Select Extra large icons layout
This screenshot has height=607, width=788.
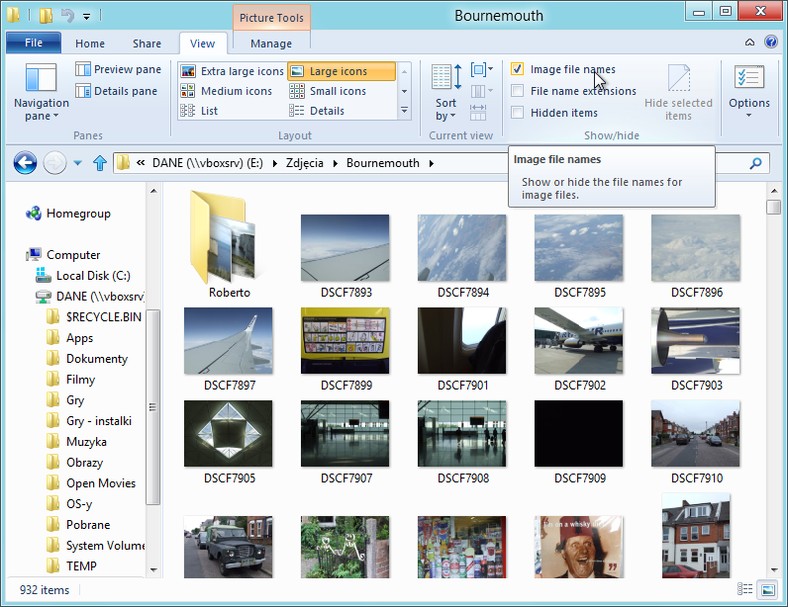click(232, 71)
